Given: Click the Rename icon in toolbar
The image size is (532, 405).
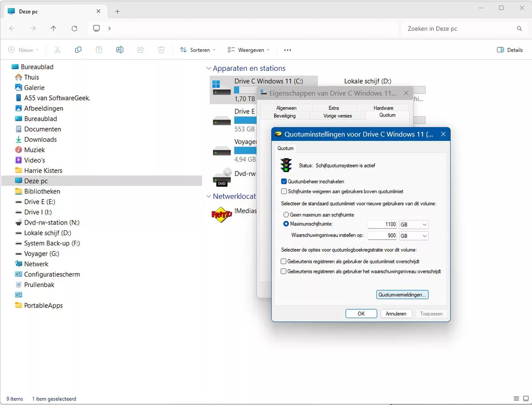Looking at the screenshot, I should (x=120, y=50).
